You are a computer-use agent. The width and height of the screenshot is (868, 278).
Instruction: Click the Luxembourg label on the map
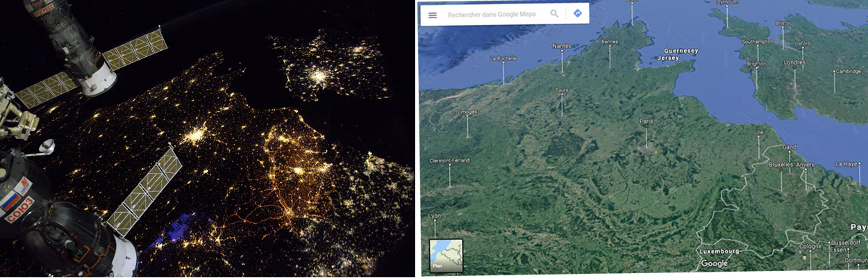719,251
